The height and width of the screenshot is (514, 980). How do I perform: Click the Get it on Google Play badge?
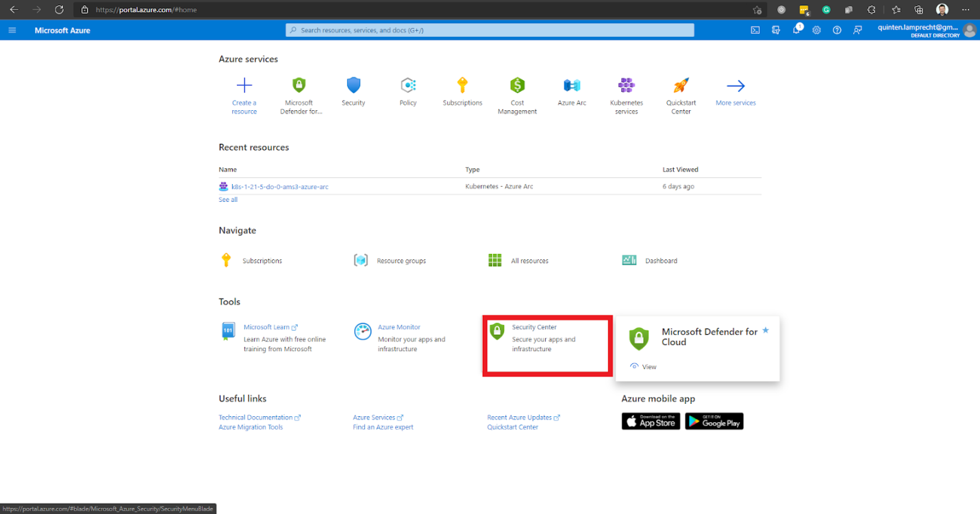(x=714, y=421)
